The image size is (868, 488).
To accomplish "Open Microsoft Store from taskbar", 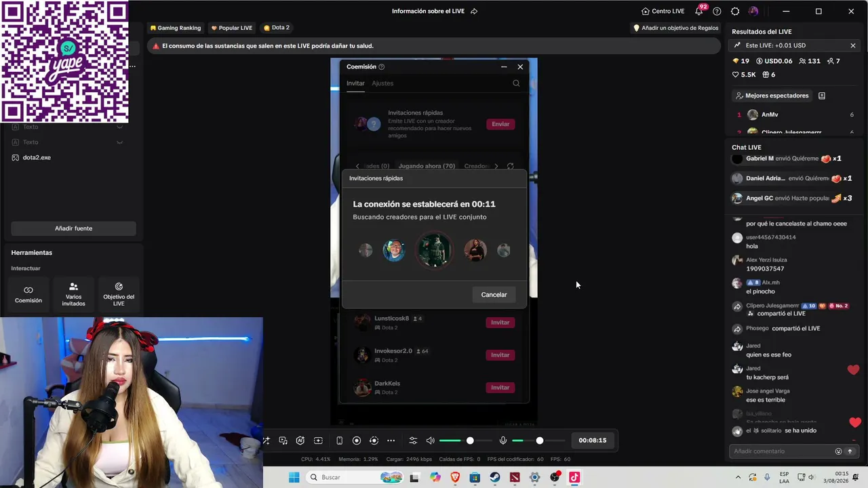I will pyautogui.click(x=475, y=477).
